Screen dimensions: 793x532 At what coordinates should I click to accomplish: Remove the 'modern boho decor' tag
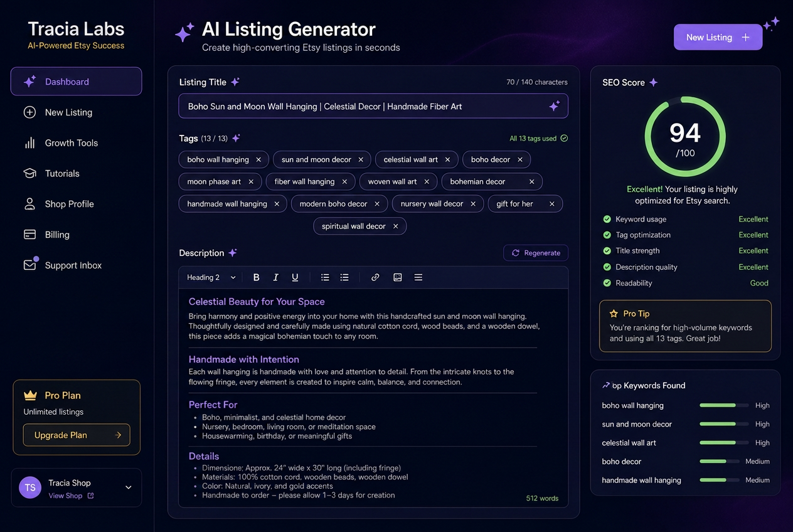377,204
